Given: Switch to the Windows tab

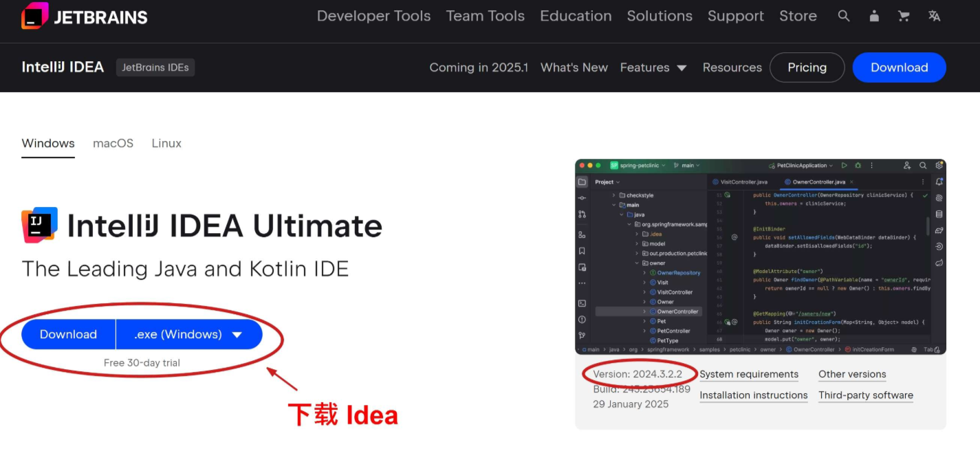Looking at the screenshot, I should (48, 144).
